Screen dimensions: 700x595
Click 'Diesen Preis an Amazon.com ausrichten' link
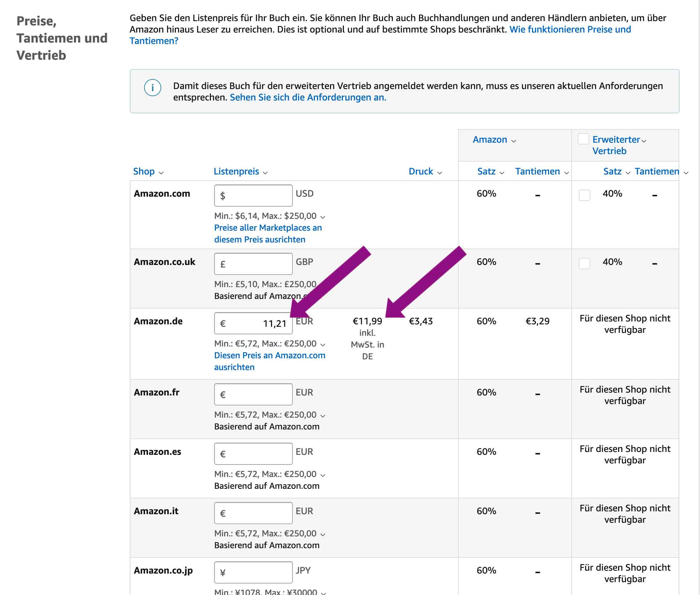(x=270, y=361)
